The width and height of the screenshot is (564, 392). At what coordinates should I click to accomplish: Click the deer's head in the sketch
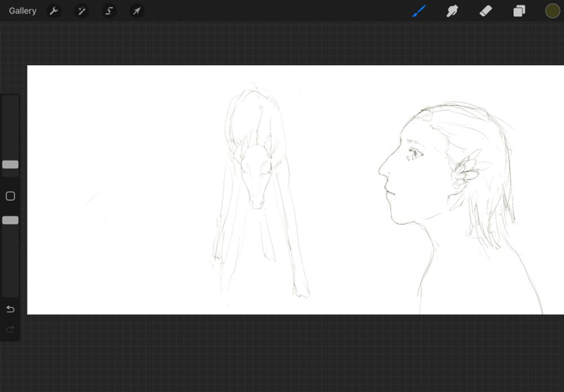tap(255, 172)
